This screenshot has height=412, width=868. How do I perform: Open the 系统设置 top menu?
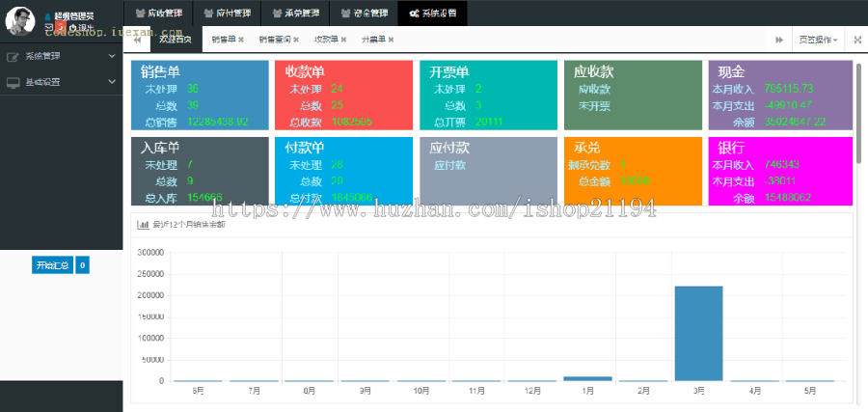click(x=432, y=13)
